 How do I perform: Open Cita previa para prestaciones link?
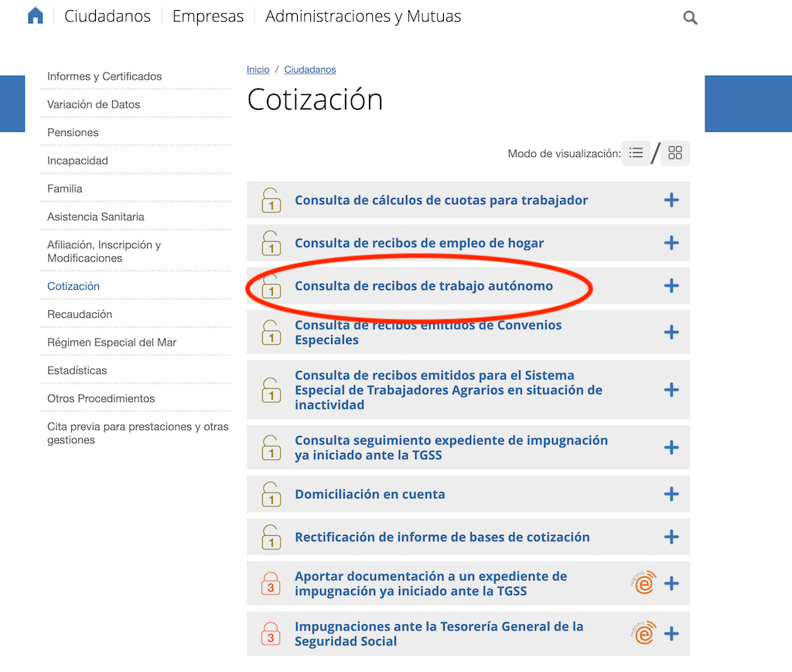click(138, 433)
